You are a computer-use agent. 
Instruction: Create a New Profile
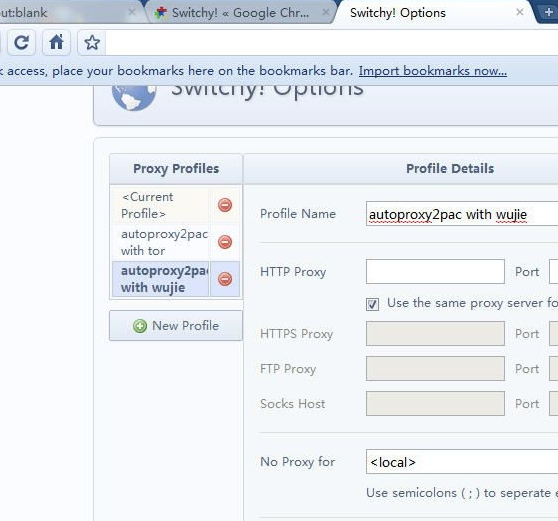[176, 326]
